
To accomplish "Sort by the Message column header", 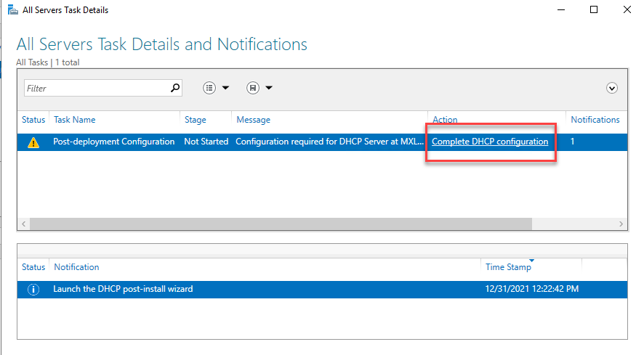I will tap(252, 120).
